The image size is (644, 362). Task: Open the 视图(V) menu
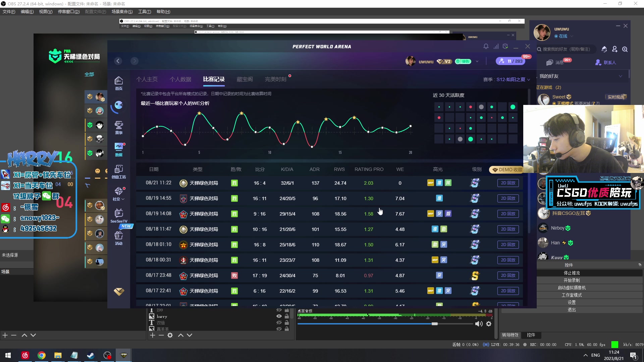pos(46,12)
